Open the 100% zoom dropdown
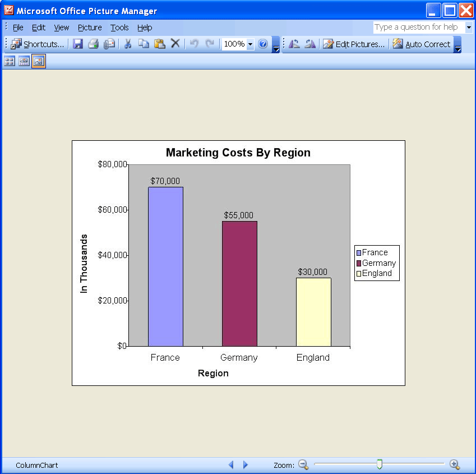Viewport: 476px width, 474px height. tap(250, 44)
